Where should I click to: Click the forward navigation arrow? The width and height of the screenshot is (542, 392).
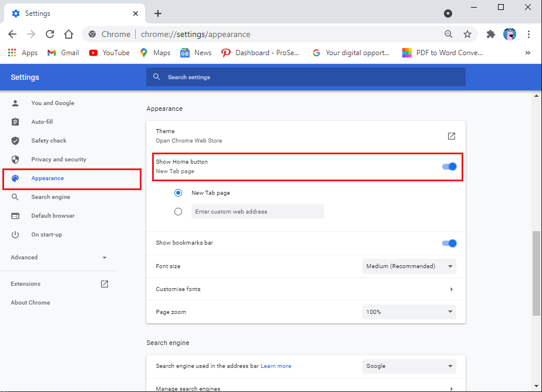coord(31,34)
